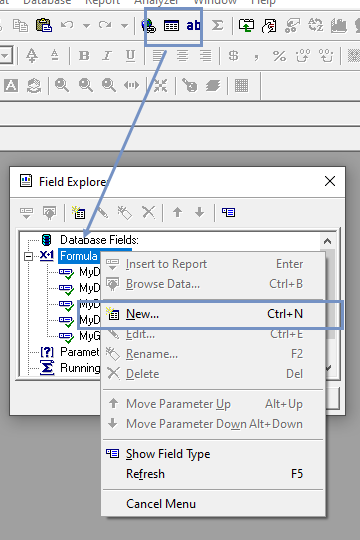Select the Insert Text Object icon
The image size is (360, 540).
193,25
